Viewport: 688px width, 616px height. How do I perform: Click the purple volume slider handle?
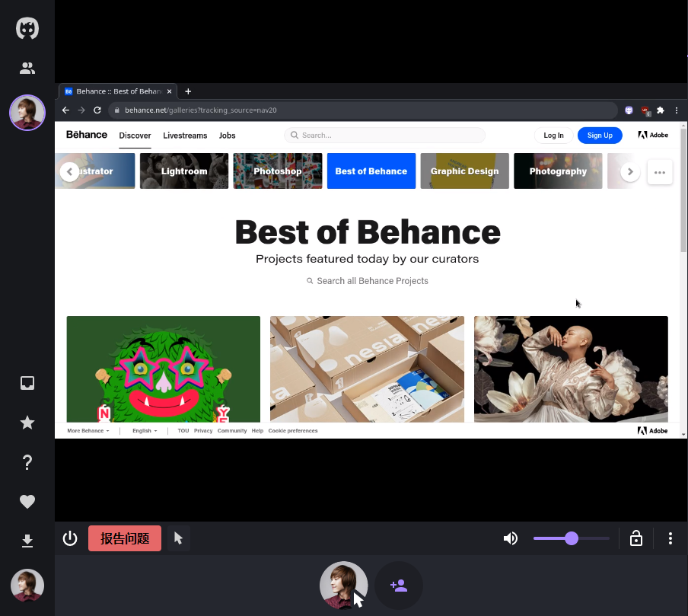coord(572,538)
